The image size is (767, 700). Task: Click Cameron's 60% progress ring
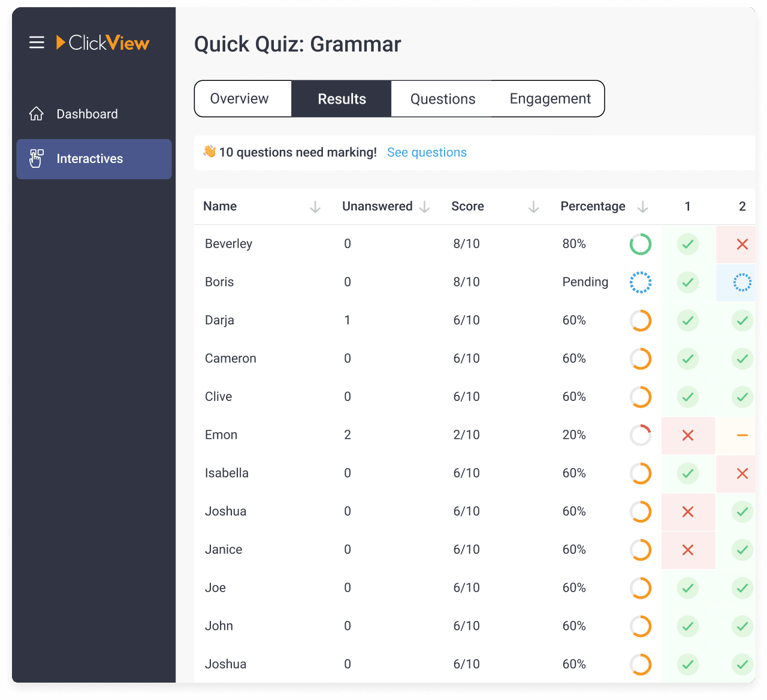[x=641, y=358]
